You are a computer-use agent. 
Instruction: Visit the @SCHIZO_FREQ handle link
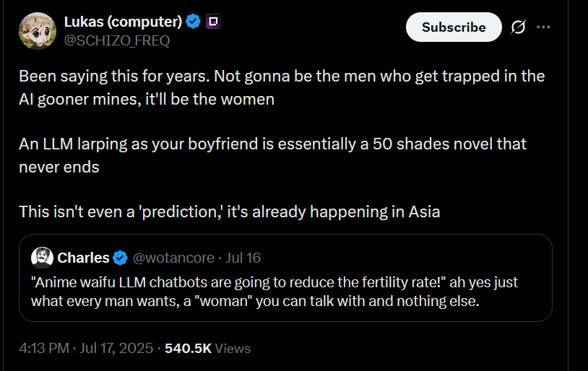click(x=117, y=40)
